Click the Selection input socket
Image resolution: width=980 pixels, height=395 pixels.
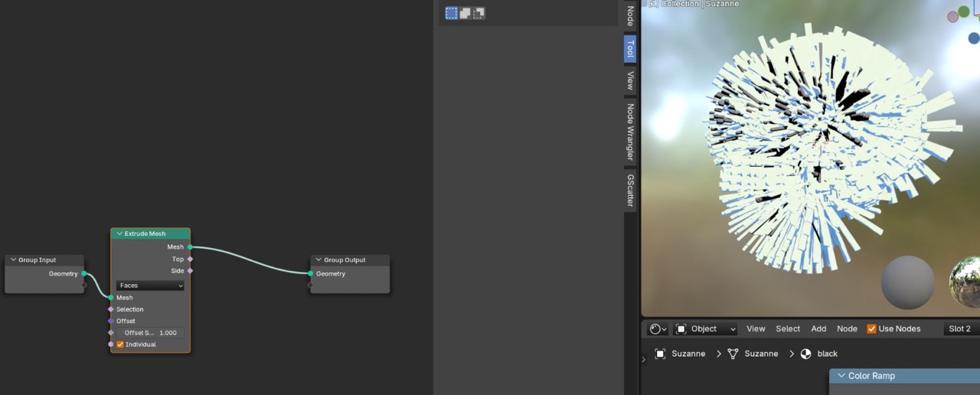click(111, 309)
